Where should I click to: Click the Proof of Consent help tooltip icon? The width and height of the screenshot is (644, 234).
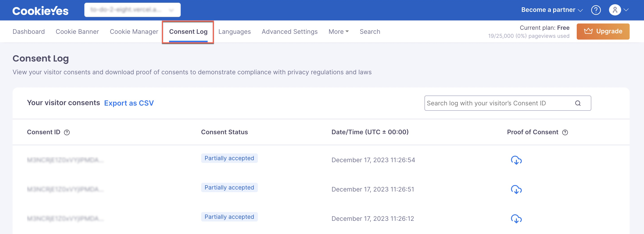[565, 132]
